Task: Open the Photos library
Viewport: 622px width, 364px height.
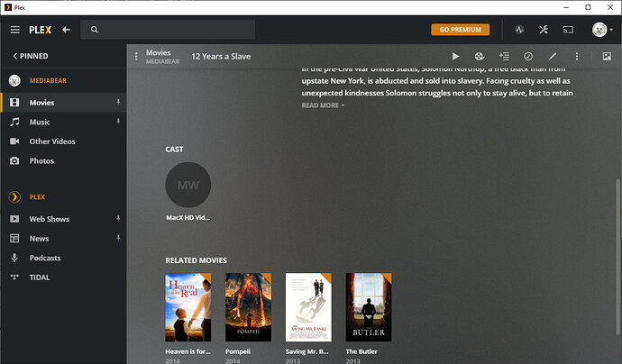Action: point(63,160)
